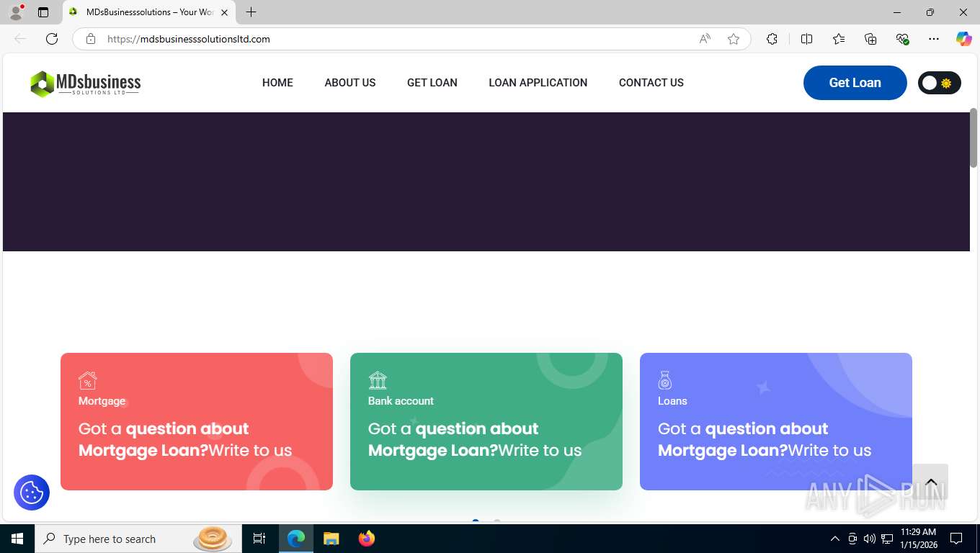
Task: Click the address bar URL field
Action: pyautogui.click(x=400, y=39)
